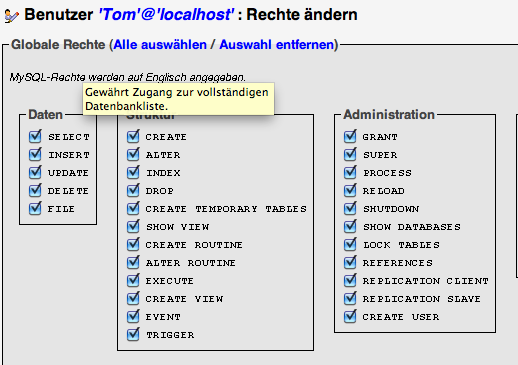Viewport: 518px width, 365px height.
Task: Uncheck the CREATE USER privilege
Action: 350,316
